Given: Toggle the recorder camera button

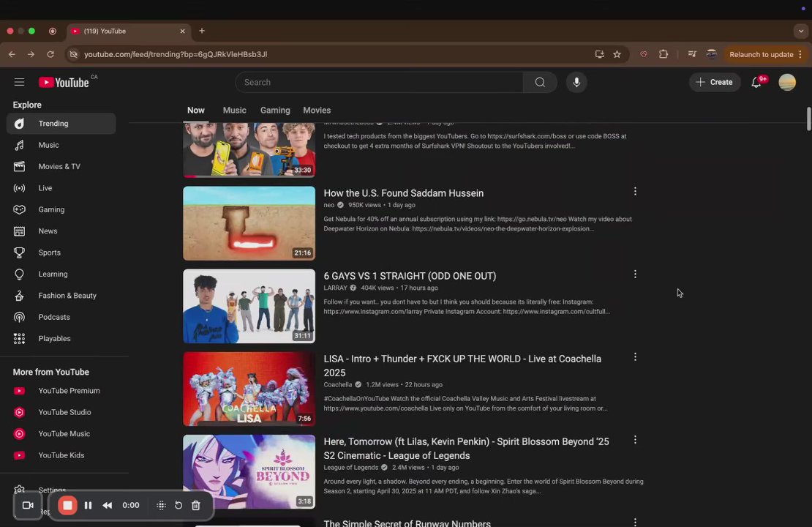Looking at the screenshot, I should [28, 505].
